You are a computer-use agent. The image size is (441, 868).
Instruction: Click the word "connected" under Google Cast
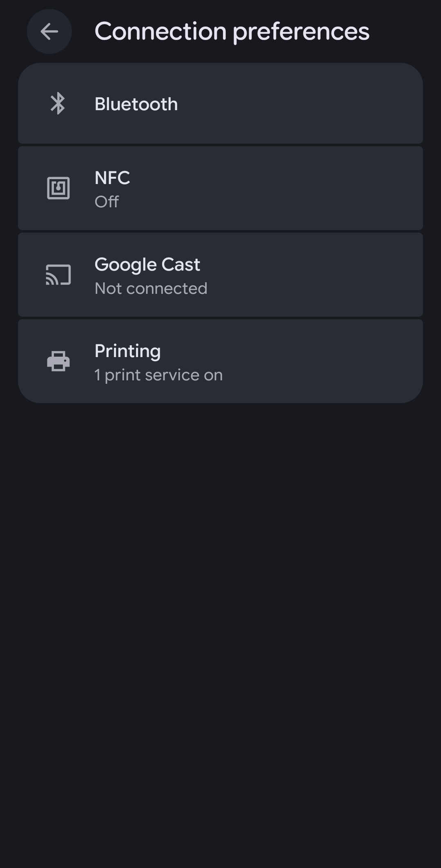tap(167, 289)
